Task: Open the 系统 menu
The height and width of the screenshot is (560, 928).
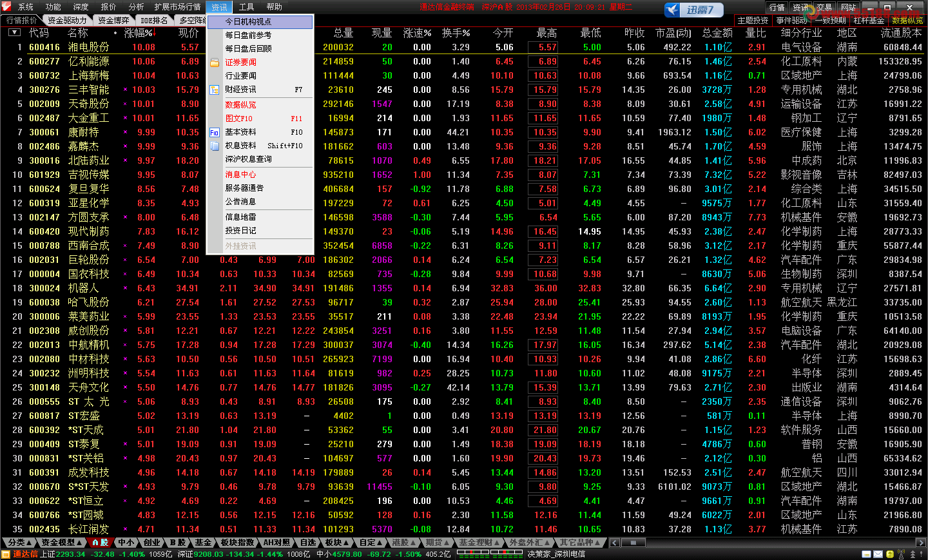Action: 26,7
